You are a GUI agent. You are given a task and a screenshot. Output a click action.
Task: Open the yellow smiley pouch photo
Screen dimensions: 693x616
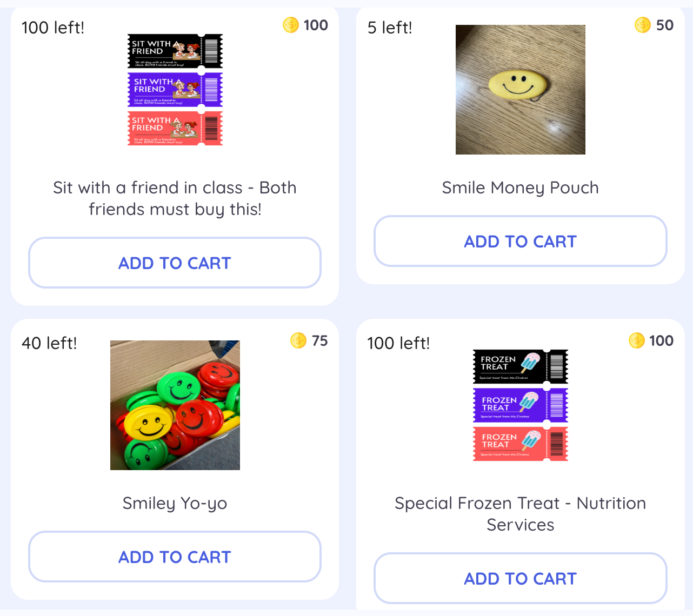click(x=520, y=90)
